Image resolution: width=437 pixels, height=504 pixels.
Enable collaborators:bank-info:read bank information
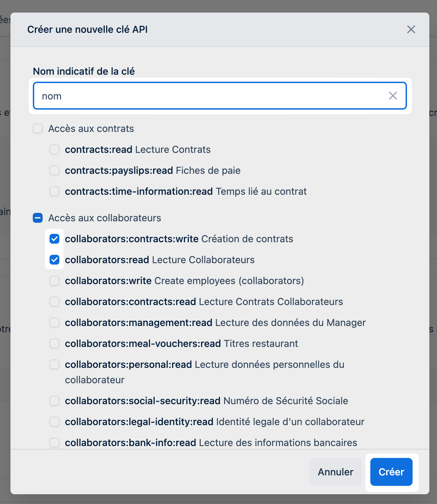point(54,443)
